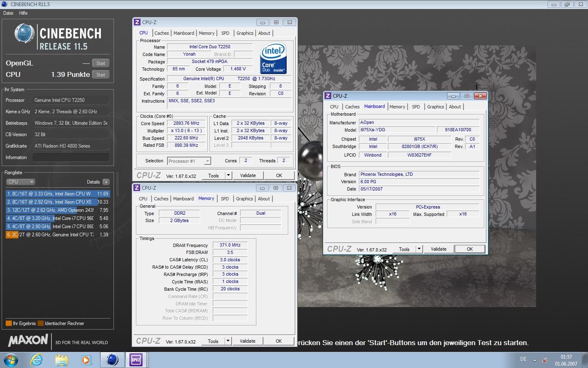588x368 pixels.
Task: Click the Maxon logo
Action: click(28, 340)
